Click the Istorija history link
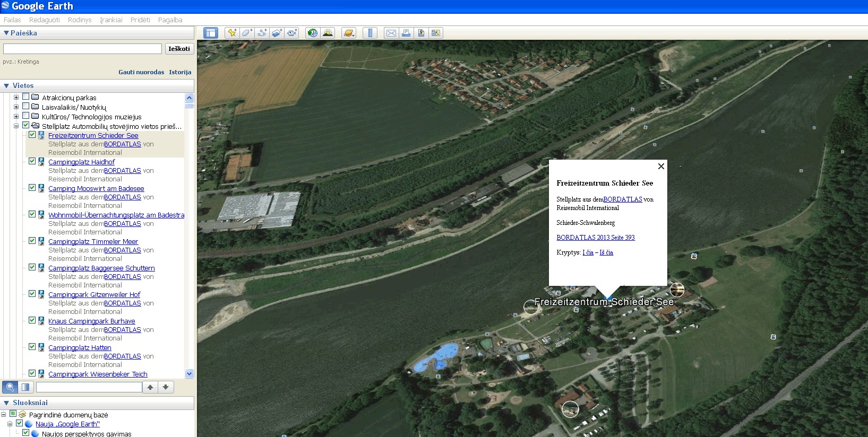The image size is (868, 437). click(180, 72)
